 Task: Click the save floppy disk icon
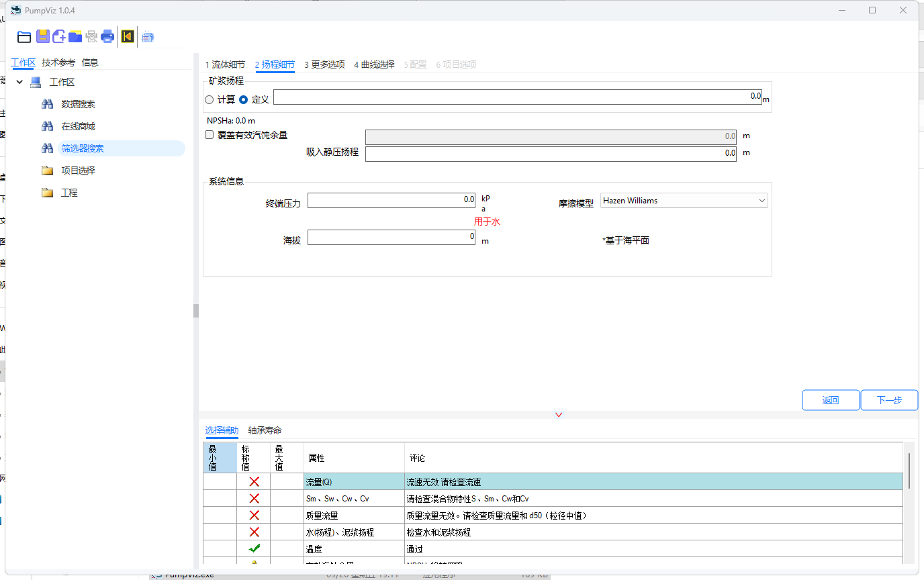tap(43, 36)
